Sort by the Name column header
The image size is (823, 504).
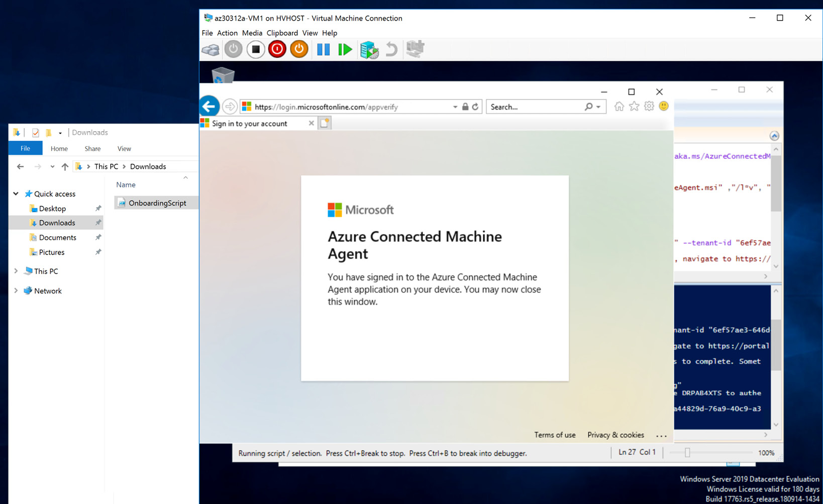[x=126, y=185]
